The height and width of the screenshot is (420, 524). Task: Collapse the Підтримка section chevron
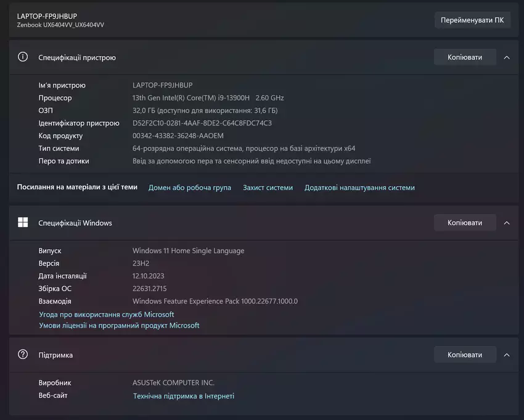[507, 355]
